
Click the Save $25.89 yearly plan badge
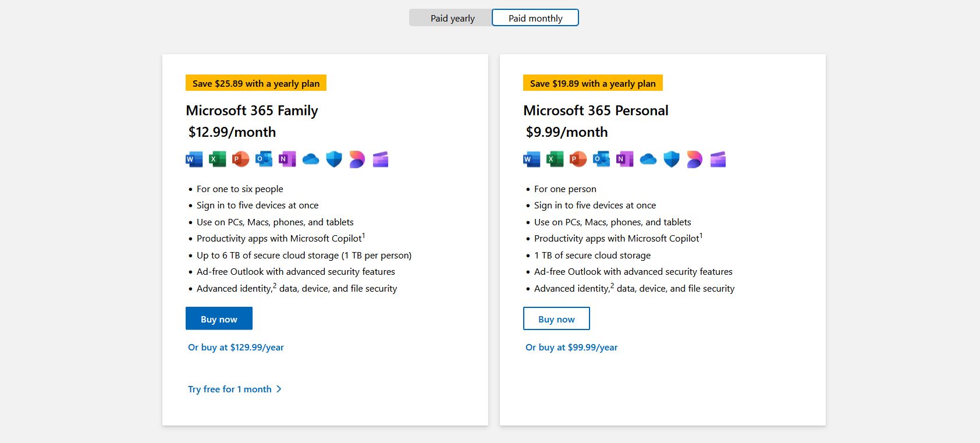[x=255, y=83]
